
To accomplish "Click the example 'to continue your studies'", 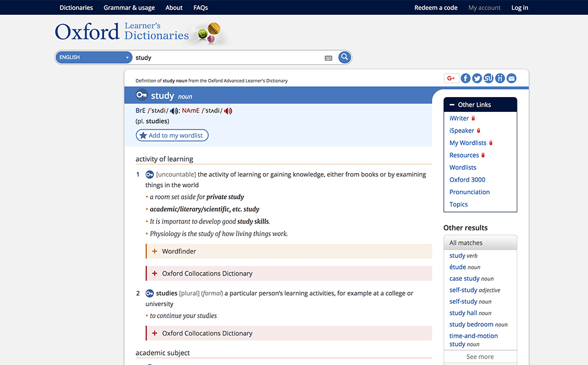I will 183,316.
